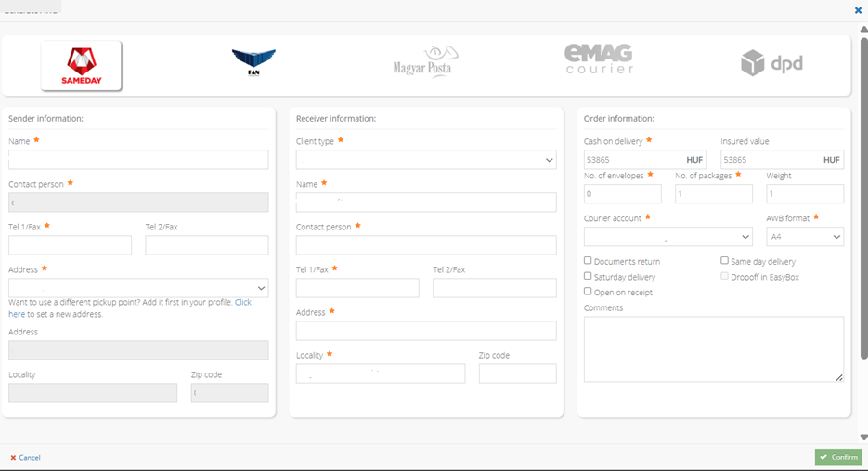Select the eMAG courier logo
The image size is (868, 471).
599,60
